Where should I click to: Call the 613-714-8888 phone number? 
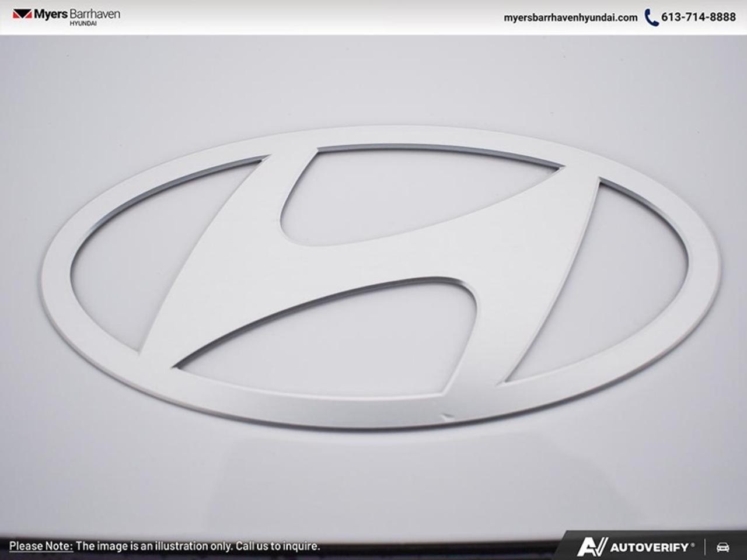click(x=698, y=17)
